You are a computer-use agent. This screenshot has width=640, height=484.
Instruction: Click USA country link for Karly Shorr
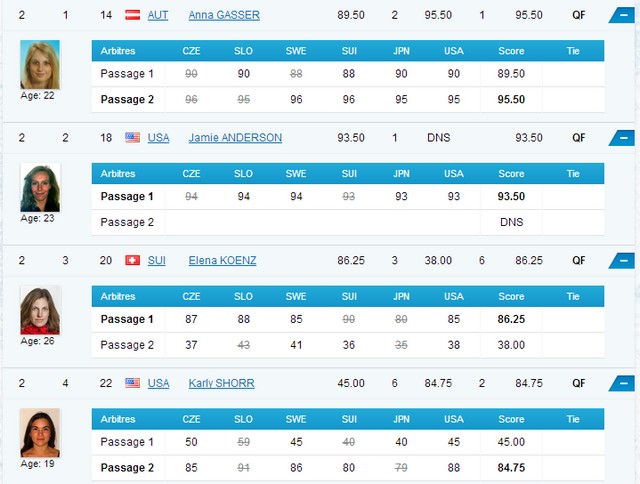(x=158, y=383)
